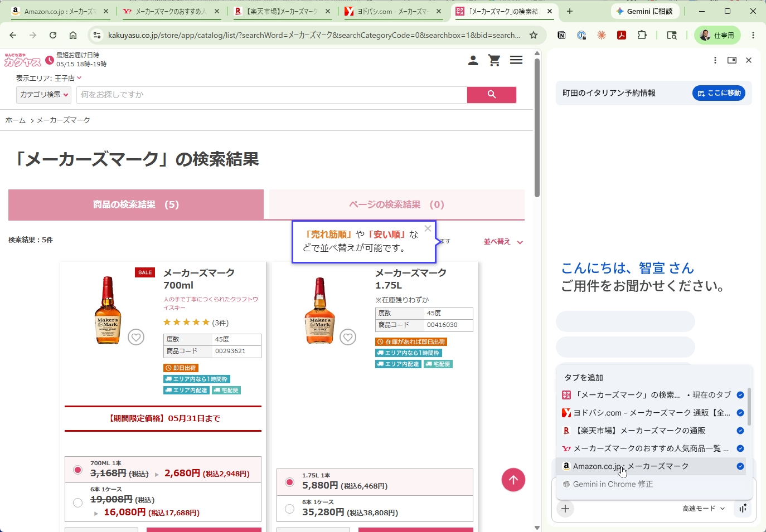This screenshot has width=766, height=532.
Task: Open the extensions puzzle icon
Action: pyautogui.click(x=642, y=35)
